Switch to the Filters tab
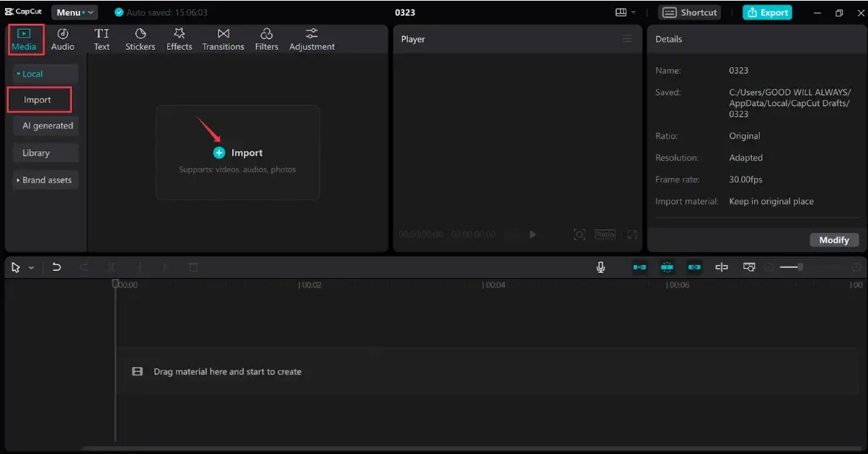The height and width of the screenshot is (454, 868). pos(266,40)
